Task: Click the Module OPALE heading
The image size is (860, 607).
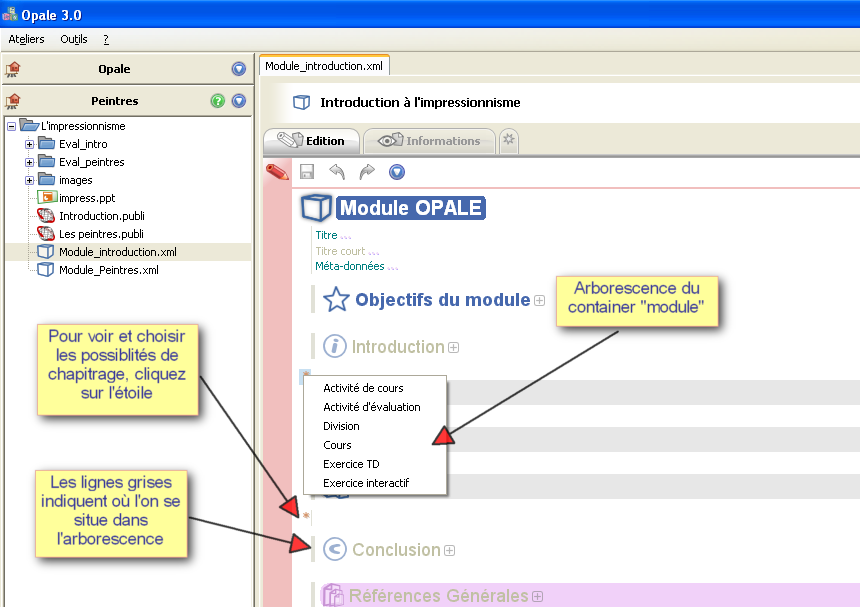Action: coord(411,208)
